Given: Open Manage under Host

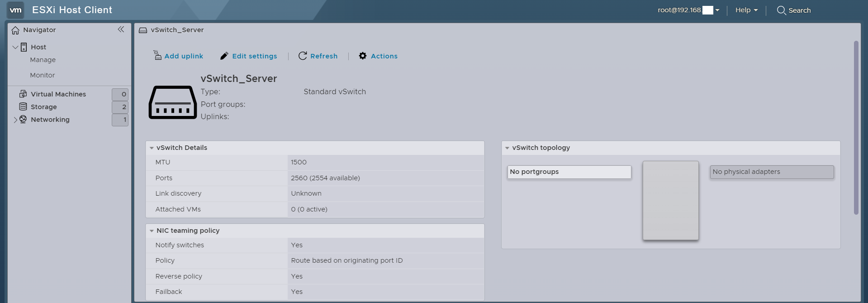Looking at the screenshot, I should (x=43, y=60).
